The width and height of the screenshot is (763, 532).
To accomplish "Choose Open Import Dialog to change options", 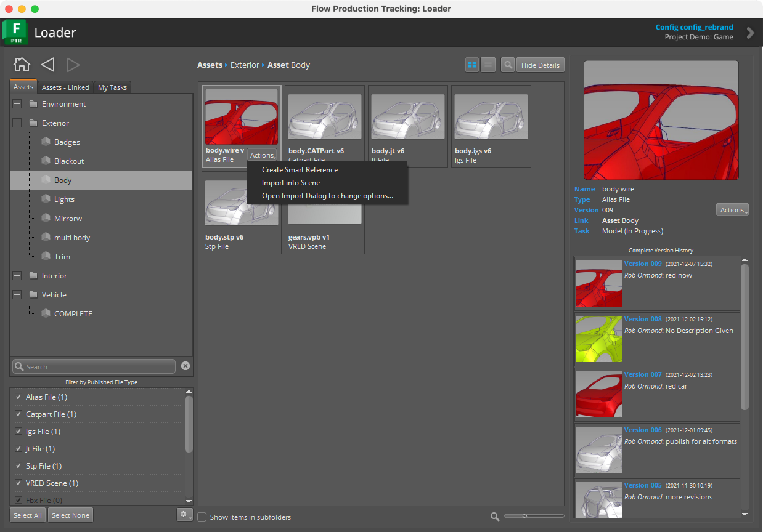I will [327, 196].
